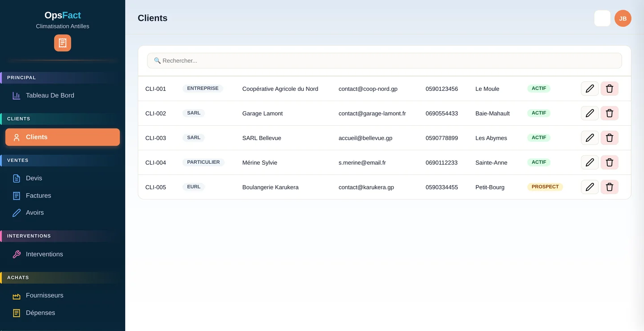The height and width of the screenshot is (331, 644).
Task: Click the email accueil@bellevue.gp
Action: pos(365,138)
